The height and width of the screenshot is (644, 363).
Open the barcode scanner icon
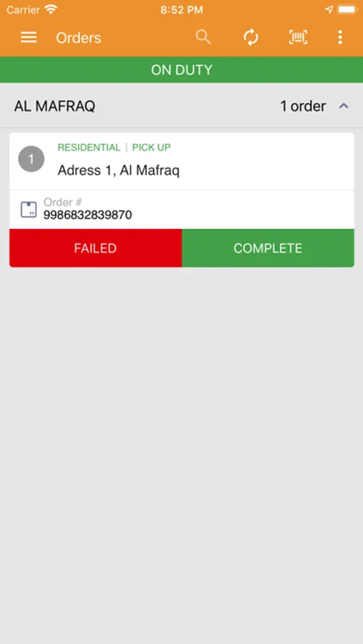[x=298, y=38]
